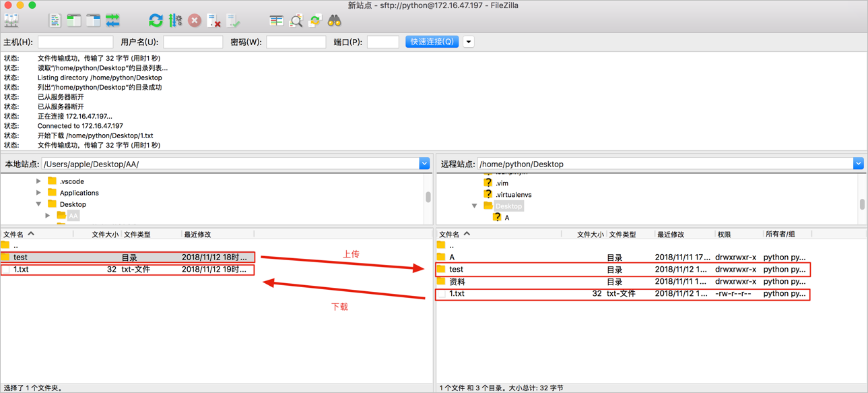Open the Site Manager
The height and width of the screenshot is (393, 868).
[11, 20]
